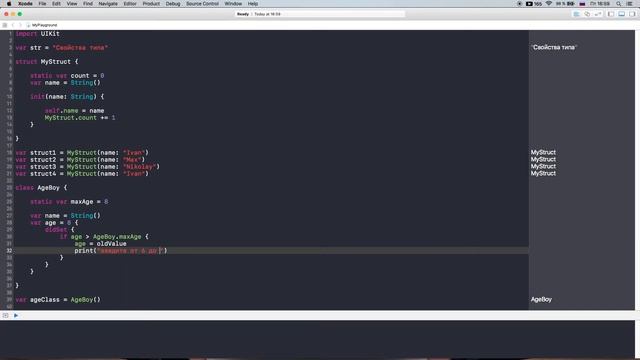Click the Ready status in activity viewer

243,14
